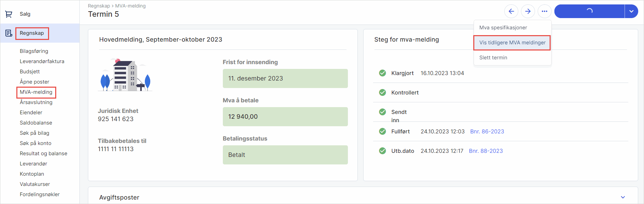
Task: Open the blue button's dropdown arrow
Action: 631,11
